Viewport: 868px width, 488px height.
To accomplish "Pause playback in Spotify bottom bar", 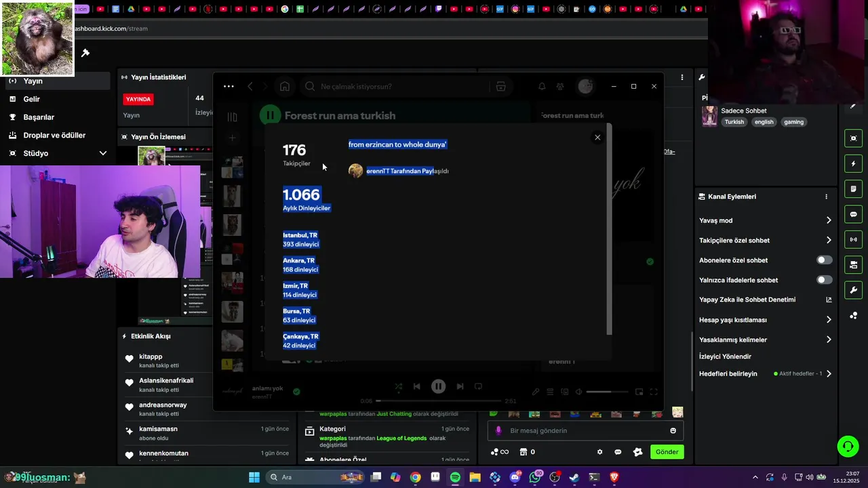I will tap(438, 386).
